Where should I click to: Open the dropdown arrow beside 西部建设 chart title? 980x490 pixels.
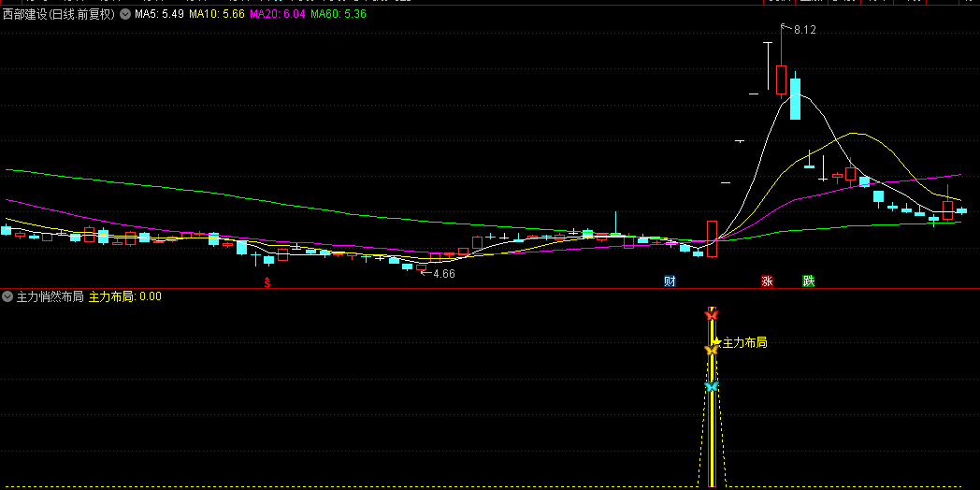[x=125, y=14]
